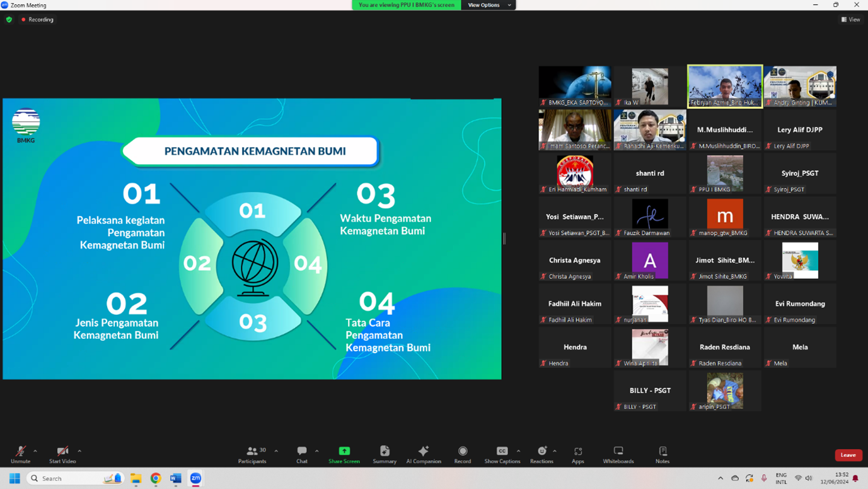Open the View layout menu
The width and height of the screenshot is (868, 489).
tap(851, 20)
